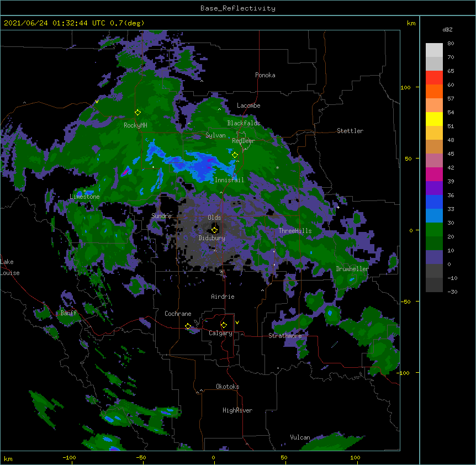Click the Okotoks town label
Viewport: 476px width, 465px height.
[228, 387]
